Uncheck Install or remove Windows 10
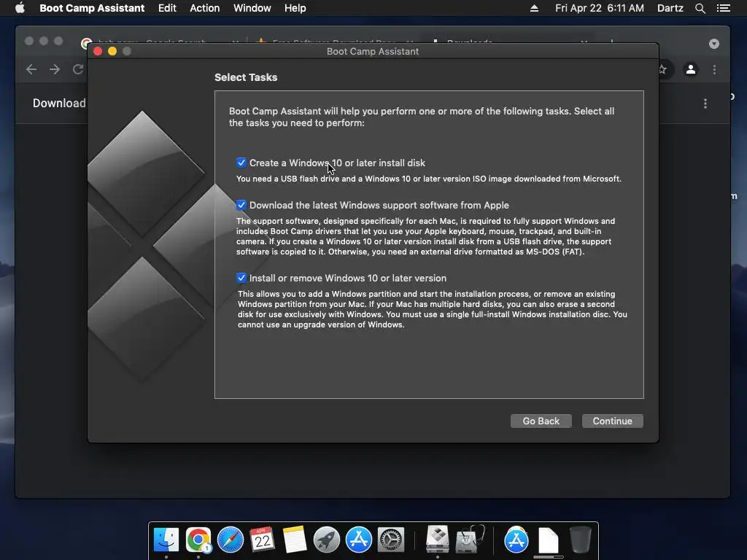The height and width of the screenshot is (560, 747). (241, 278)
